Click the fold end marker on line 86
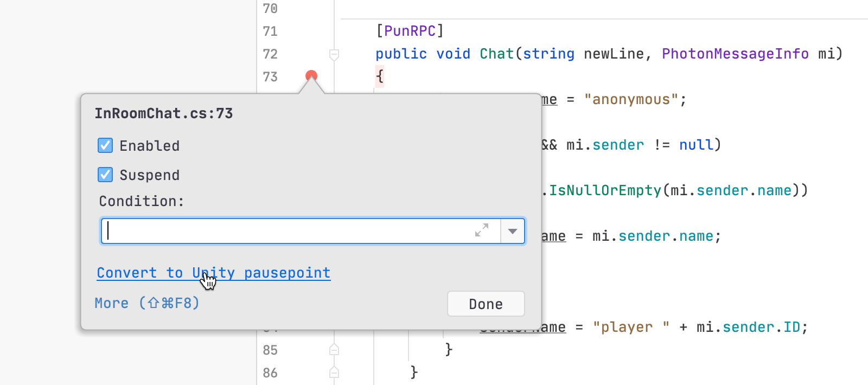868x385 pixels. coord(334,373)
